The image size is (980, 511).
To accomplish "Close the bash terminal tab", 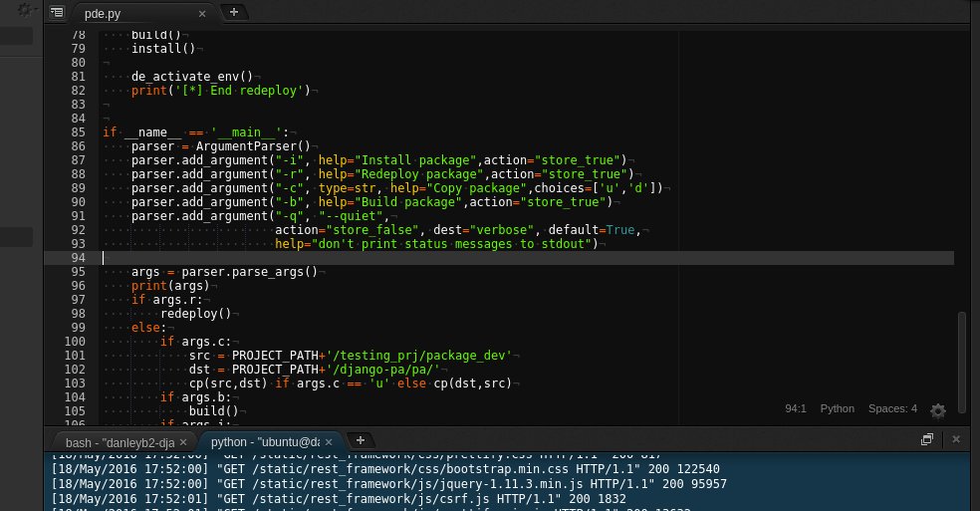I will 183,442.
